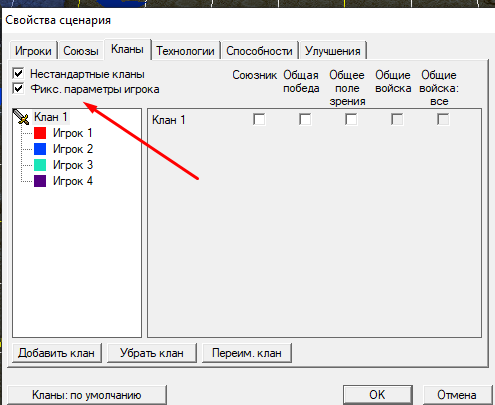Viewport: 495px width, 405px height.
Task: Open the Игроки tab
Action: (33, 51)
